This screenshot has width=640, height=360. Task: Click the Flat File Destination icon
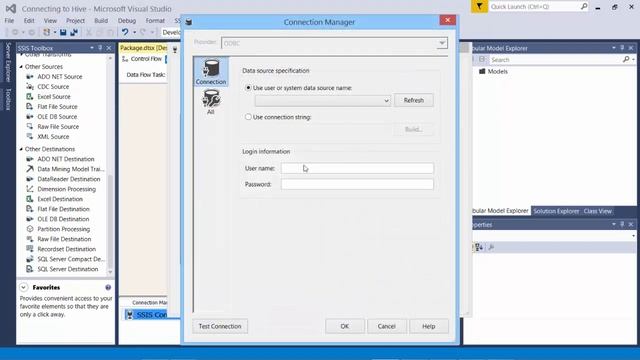click(30, 209)
